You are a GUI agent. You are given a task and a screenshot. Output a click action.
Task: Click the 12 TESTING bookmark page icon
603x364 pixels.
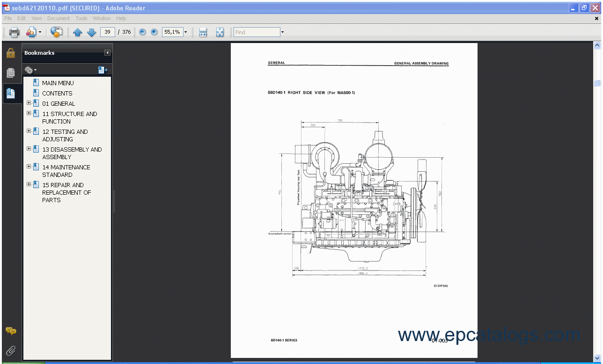coord(36,131)
